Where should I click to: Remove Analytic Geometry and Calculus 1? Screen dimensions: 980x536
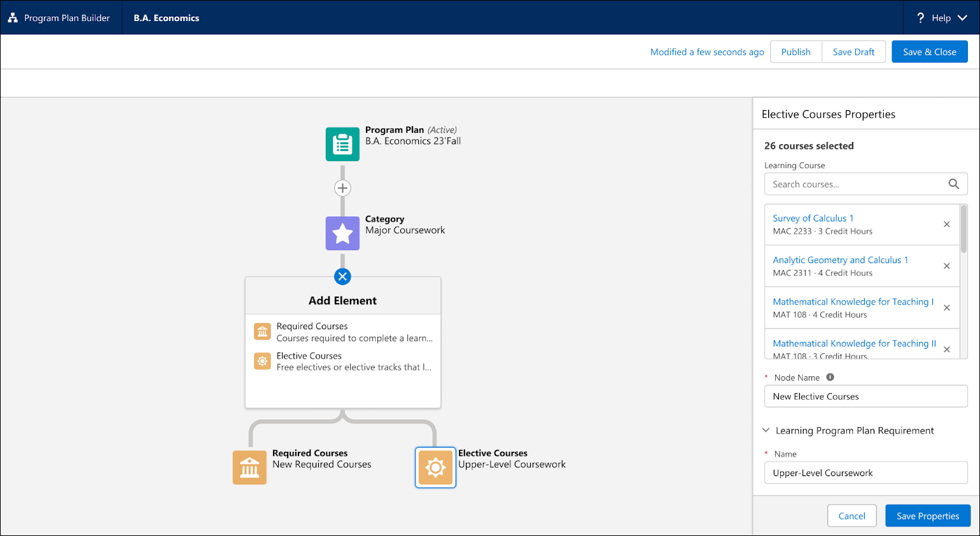946,266
